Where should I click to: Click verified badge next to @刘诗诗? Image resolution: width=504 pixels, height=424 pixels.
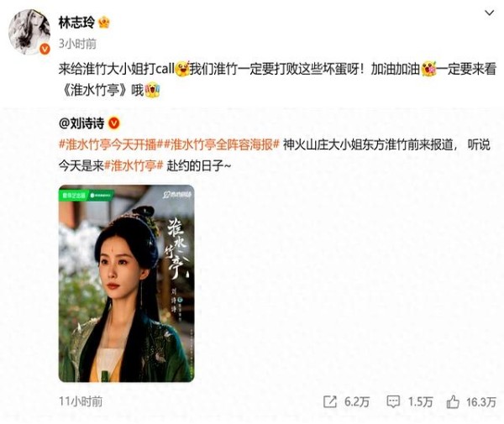click(x=114, y=123)
